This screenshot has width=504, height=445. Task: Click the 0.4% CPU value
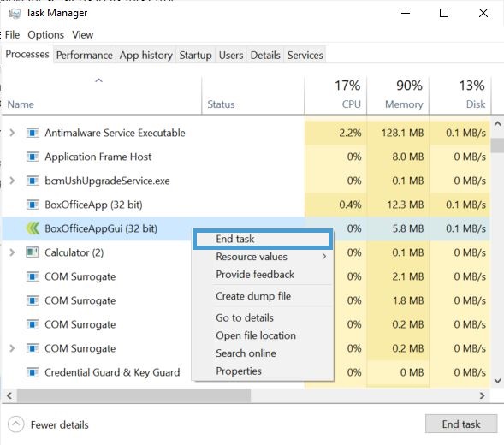click(350, 205)
